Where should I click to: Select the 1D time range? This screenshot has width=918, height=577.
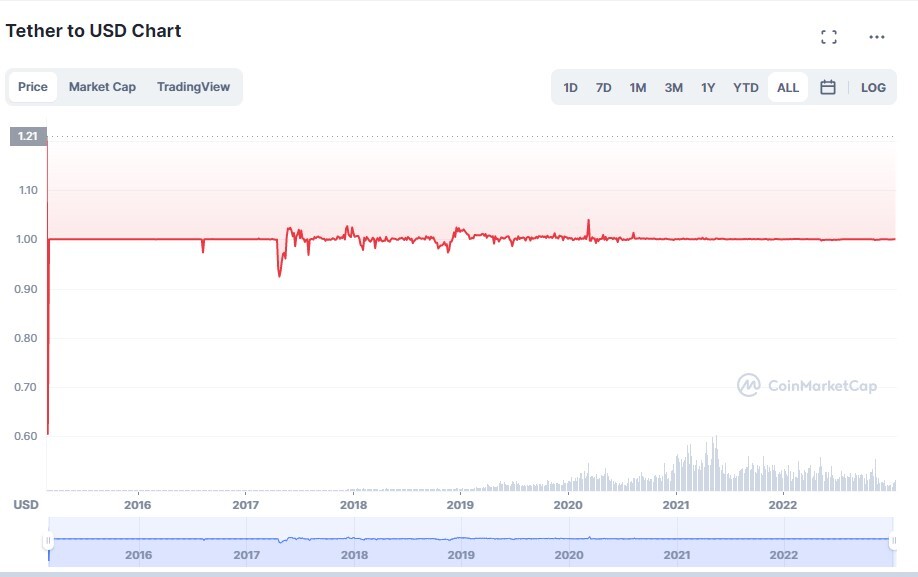[x=570, y=88]
